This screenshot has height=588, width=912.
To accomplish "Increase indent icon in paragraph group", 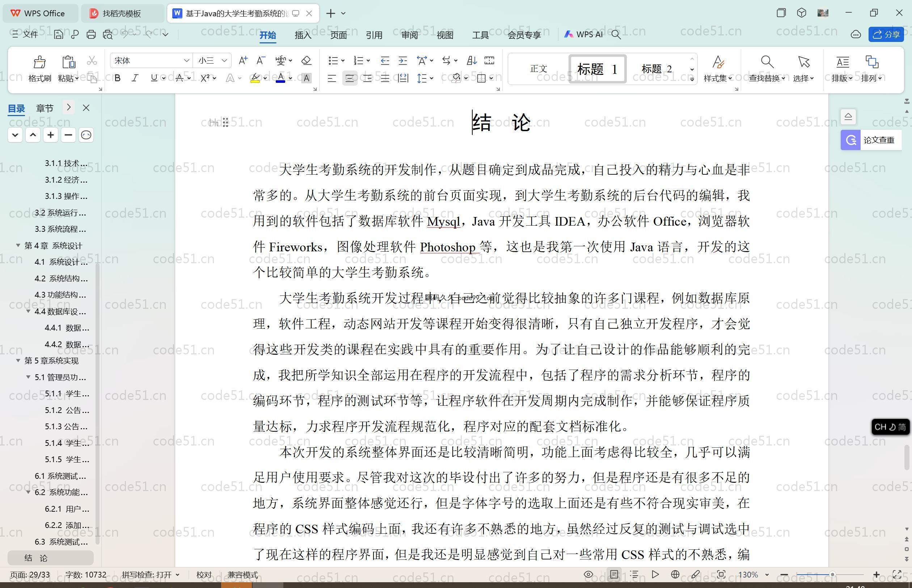I will (x=403, y=60).
